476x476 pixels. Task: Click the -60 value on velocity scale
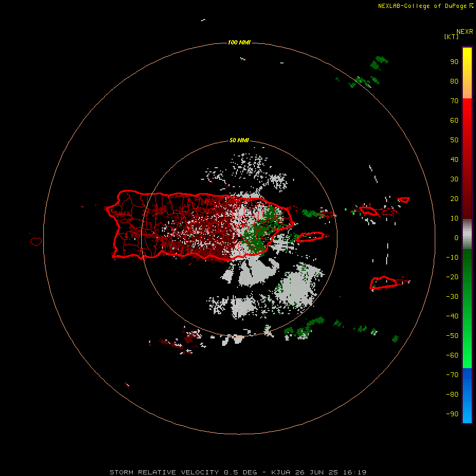pyautogui.click(x=452, y=355)
